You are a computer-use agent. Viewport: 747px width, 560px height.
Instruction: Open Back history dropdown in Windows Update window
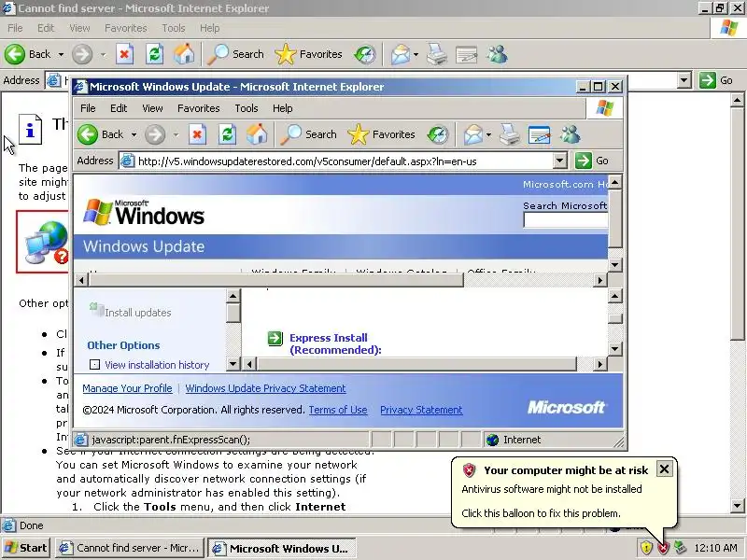point(134,134)
